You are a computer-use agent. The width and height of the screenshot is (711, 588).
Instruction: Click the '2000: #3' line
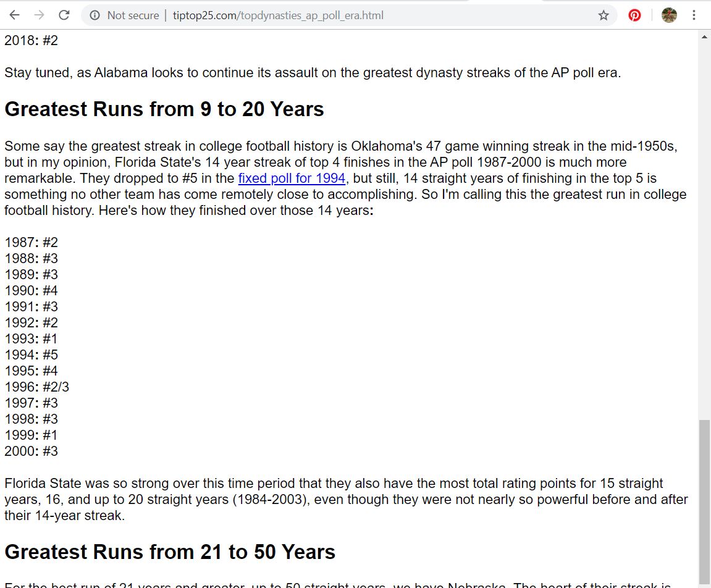(x=32, y=451)
